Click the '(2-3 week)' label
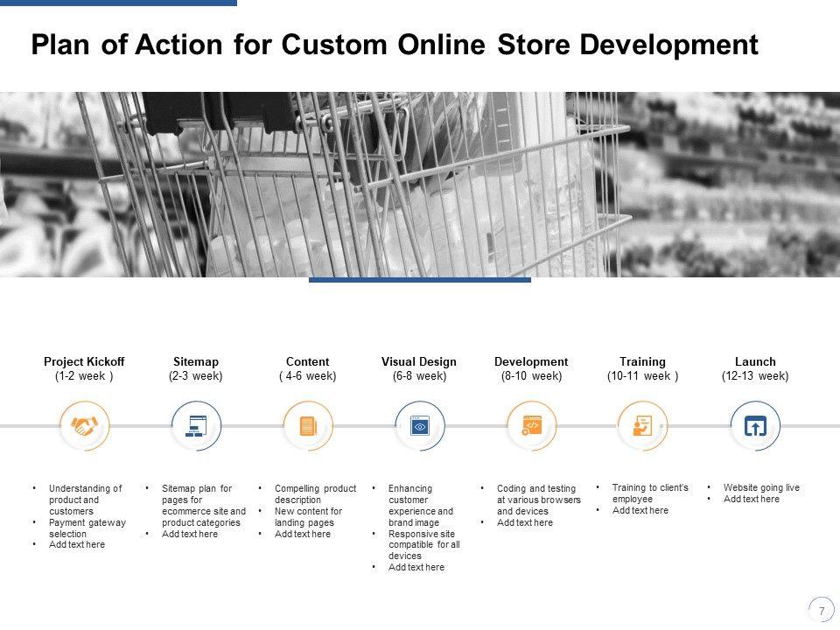This screenshot has height=630, width=840. tap(195, 376)
